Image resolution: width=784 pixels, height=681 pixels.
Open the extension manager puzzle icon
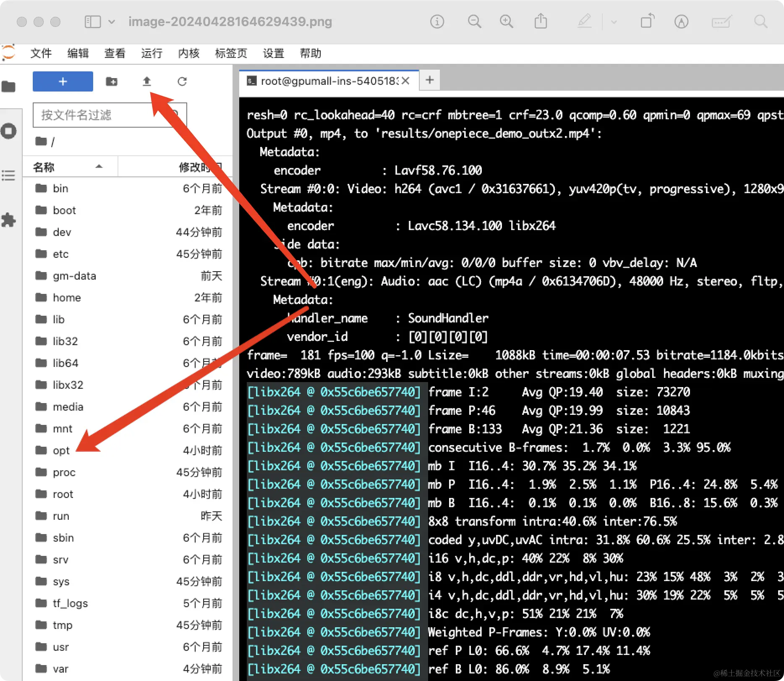click(8, 220)
